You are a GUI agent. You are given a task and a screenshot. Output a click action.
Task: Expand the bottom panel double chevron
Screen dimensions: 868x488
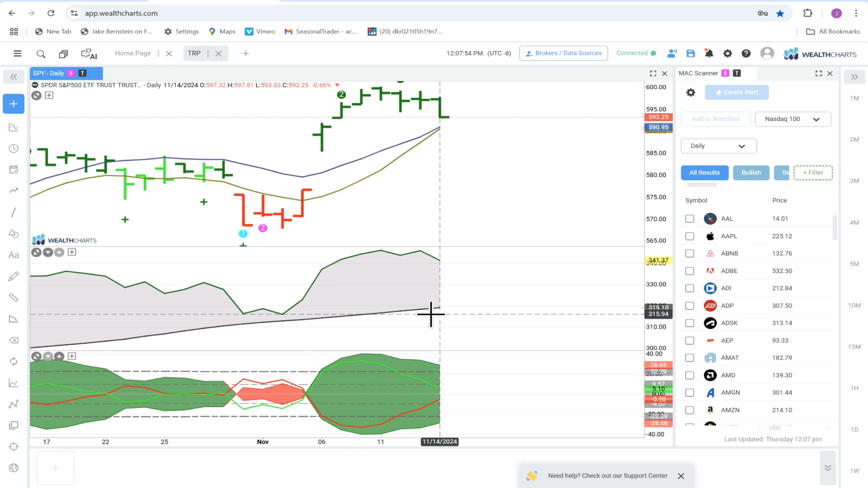[x=827, y=468]
